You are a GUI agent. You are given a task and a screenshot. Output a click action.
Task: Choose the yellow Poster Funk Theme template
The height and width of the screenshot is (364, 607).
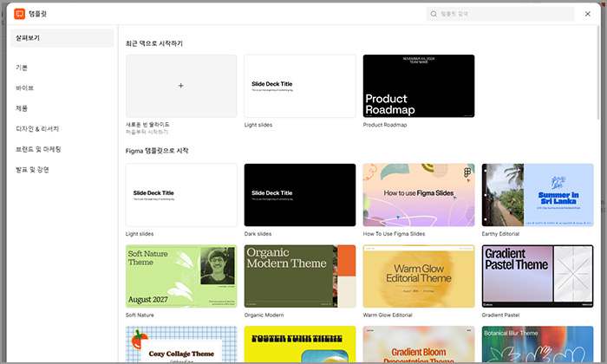300,344
